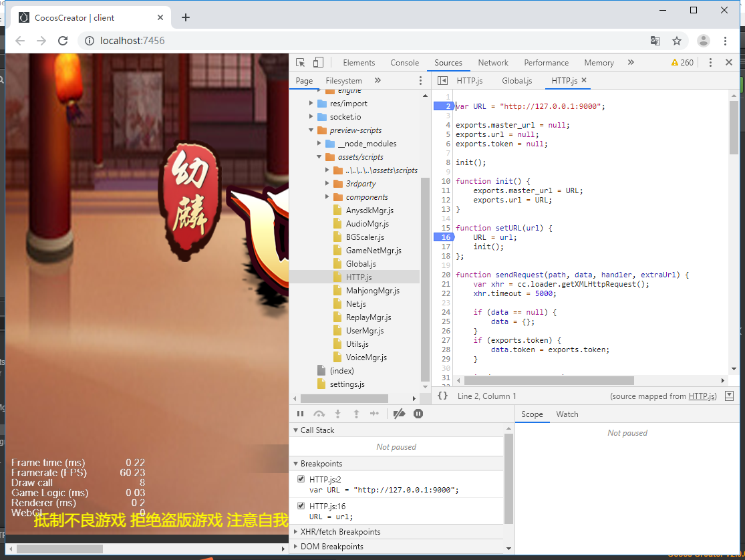Deactivate all breakpoints
The width and height of the screenshot is (745, 560).
(x=399, y=414)
